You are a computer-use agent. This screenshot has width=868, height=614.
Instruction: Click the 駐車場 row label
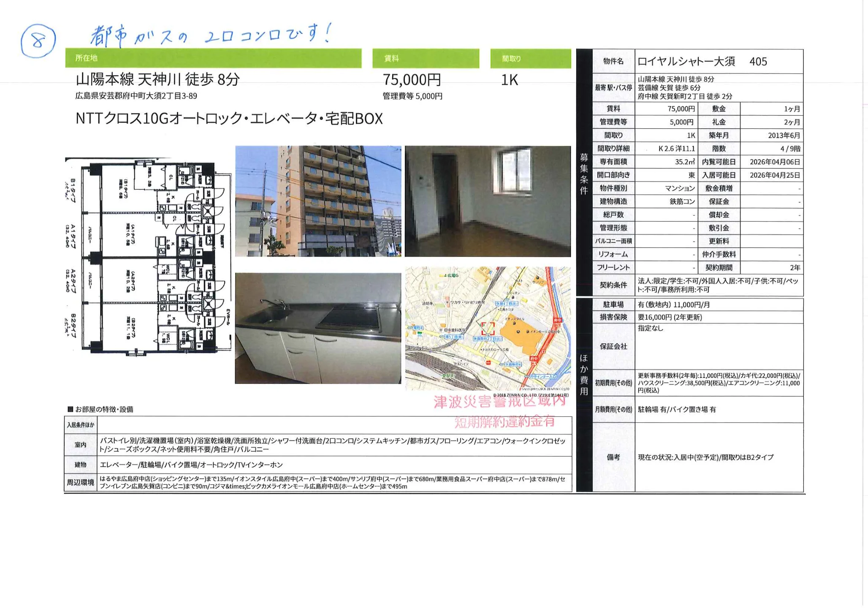613,304
